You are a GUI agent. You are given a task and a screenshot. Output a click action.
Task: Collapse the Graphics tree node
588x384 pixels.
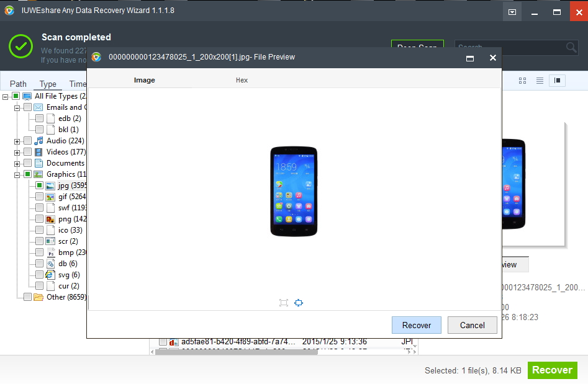coord(17,175)
